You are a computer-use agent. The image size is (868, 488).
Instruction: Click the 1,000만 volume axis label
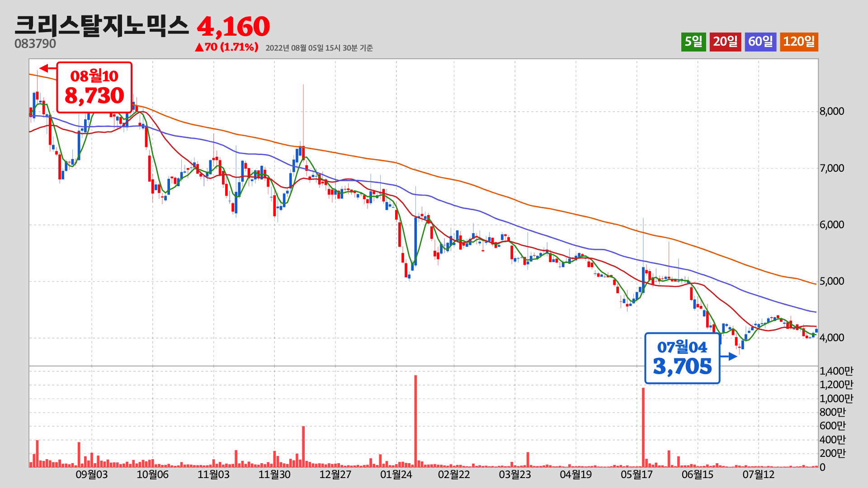pos(836,399)
